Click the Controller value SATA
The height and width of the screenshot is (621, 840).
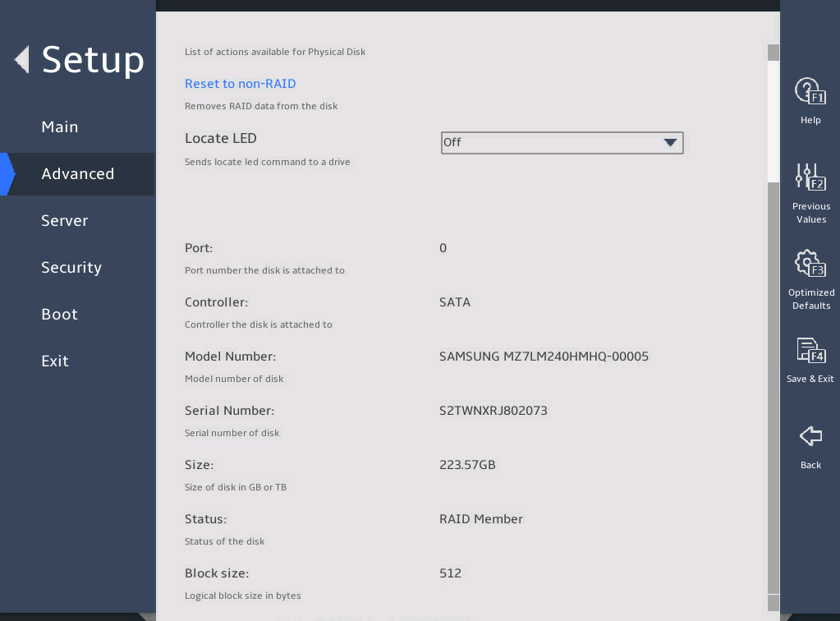click(x=455, y=302)
